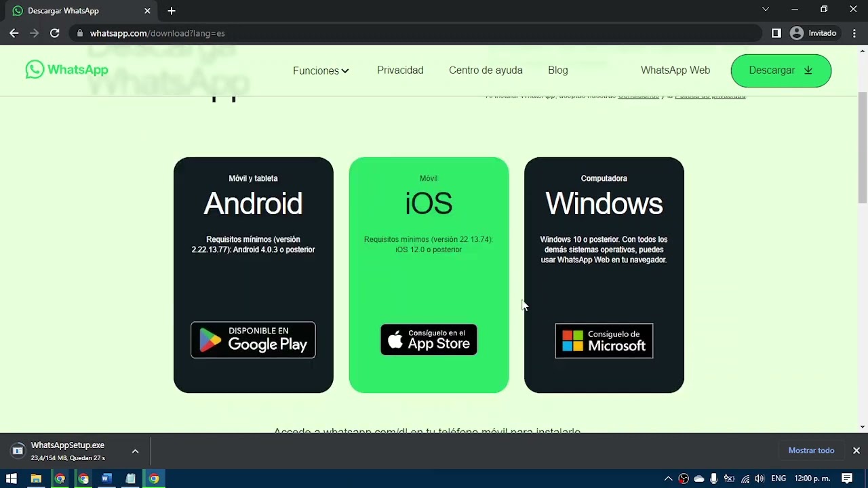The width and height of the screenshot is (868, 488).
Task: Click the Windows card heading
Action: tap(604, 204)
